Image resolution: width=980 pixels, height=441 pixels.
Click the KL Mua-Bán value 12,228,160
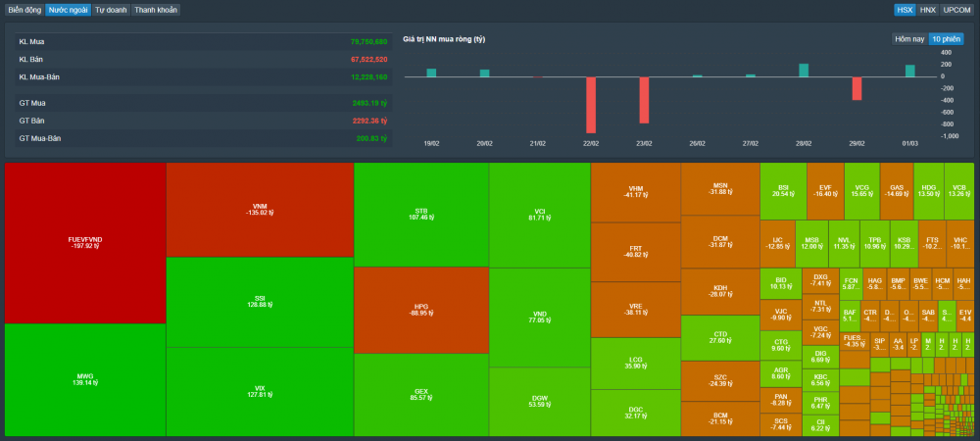[x=368, y=76]
